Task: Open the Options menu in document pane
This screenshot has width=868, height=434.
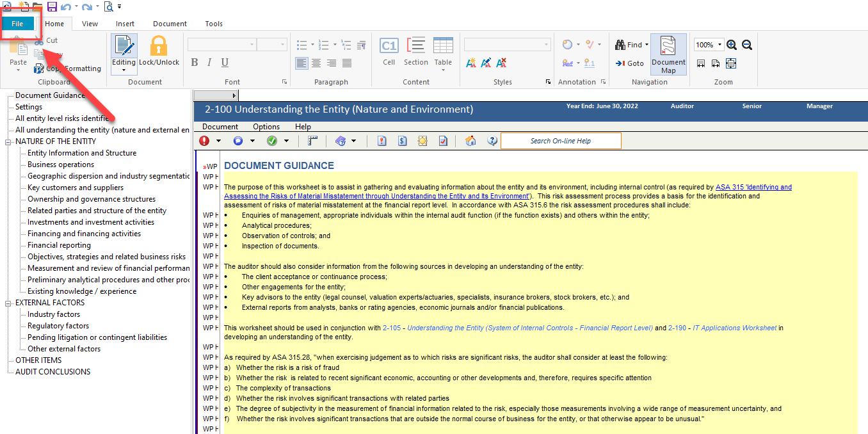Action: click(266, 127)
